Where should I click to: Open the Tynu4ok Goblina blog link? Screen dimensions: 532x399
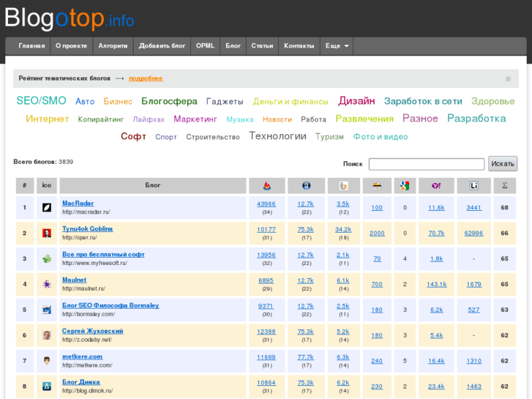click(88, 228)
